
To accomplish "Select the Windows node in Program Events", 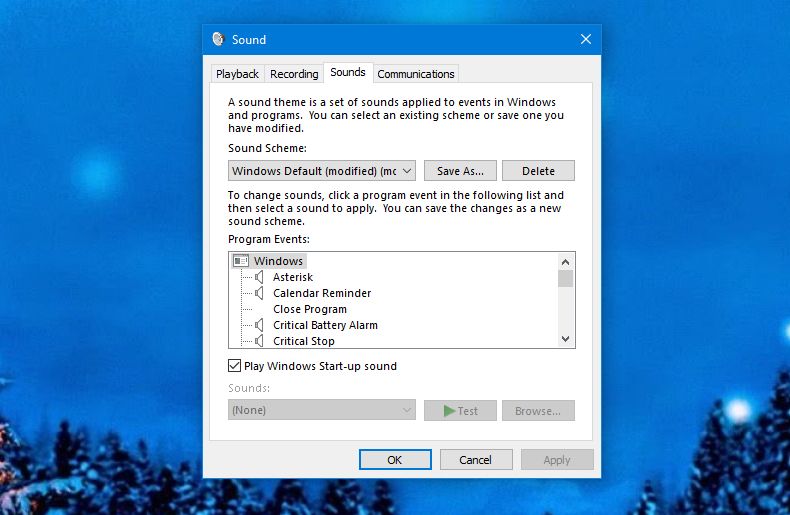I will (x=278, y=261).
